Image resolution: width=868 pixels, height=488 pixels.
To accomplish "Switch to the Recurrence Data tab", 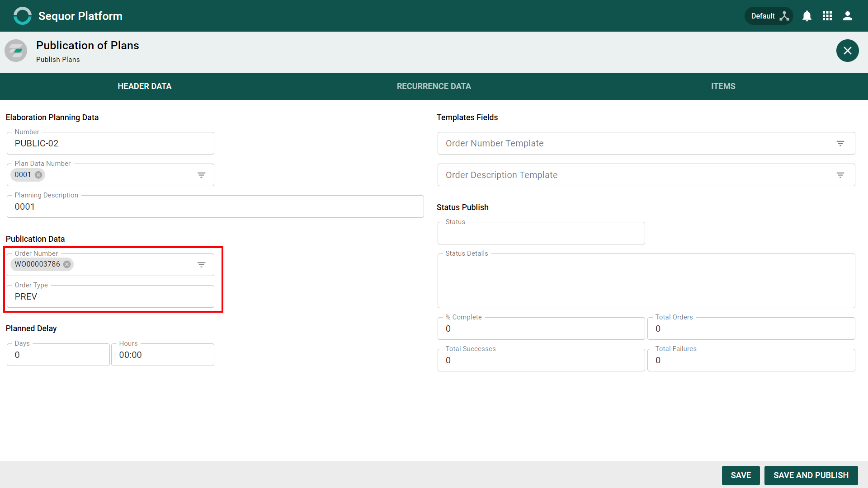I will [x=434, y=86].
